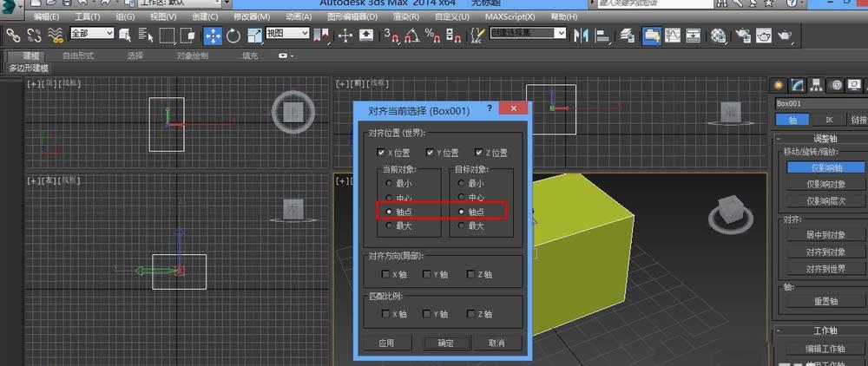
Task: Activate the Rotate tool in toolbar
Action: click(x=233, y=36)
